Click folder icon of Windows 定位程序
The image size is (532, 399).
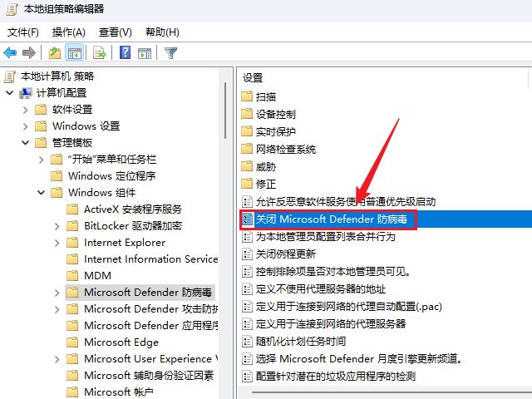pyautogui.click(x=57, y=175)
